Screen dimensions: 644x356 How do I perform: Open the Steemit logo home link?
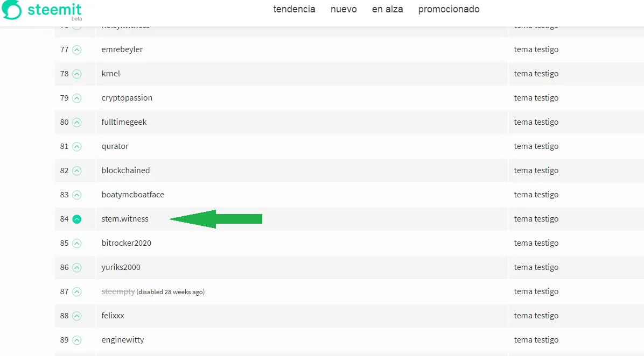[x=41, y=10]
